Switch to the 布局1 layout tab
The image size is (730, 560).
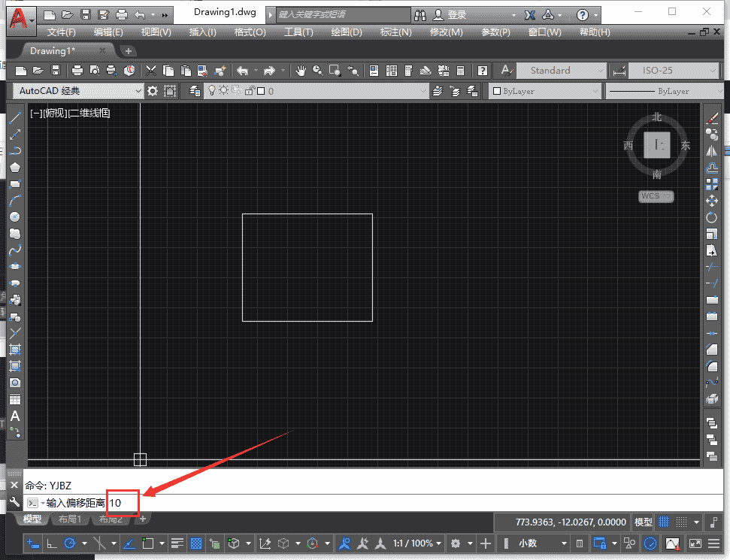click(70, 519)
